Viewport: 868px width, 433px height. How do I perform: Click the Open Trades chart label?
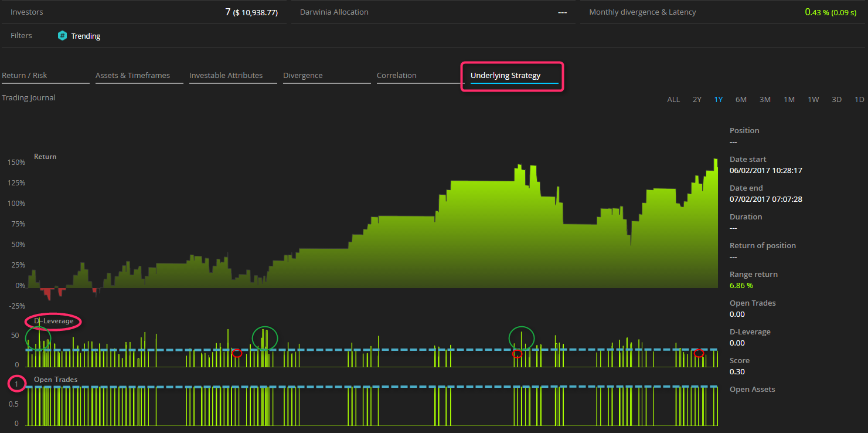click(x=56, y=380)
